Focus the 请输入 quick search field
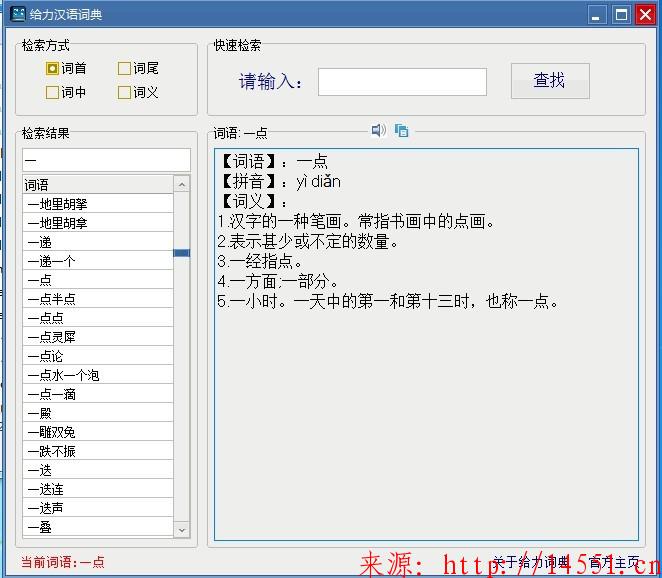 click(x=402, y=82)
